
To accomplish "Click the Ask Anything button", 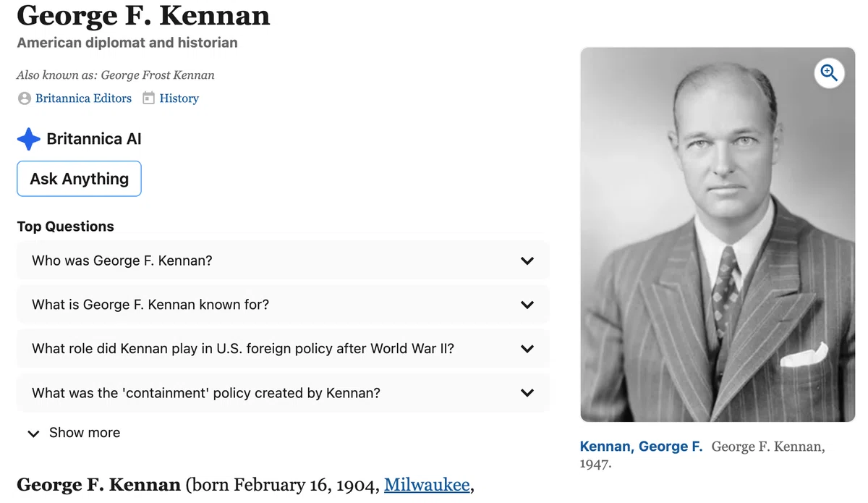I will [79, 179].
